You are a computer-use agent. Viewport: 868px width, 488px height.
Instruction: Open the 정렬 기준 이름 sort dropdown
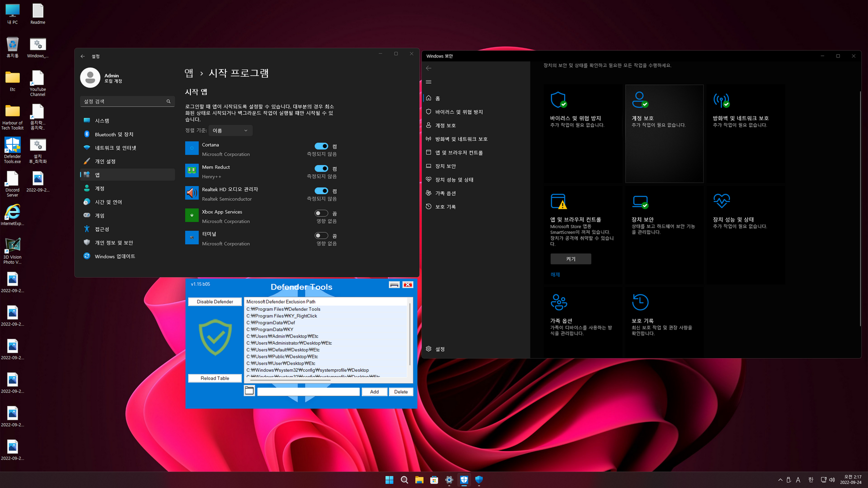(x=231, y=130)
